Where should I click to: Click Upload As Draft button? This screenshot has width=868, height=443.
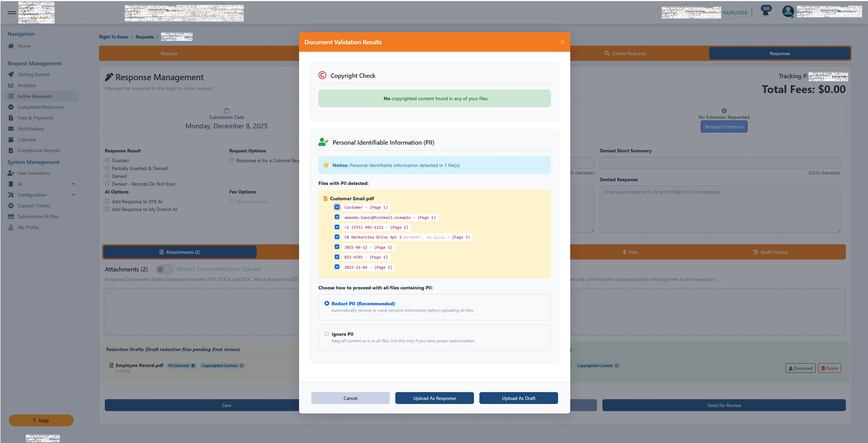pos(519,398)
